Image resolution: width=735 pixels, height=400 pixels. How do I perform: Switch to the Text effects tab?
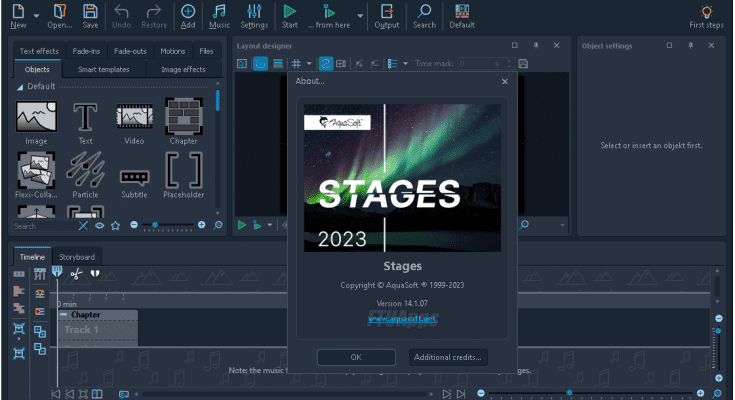(x=39, y=51)
